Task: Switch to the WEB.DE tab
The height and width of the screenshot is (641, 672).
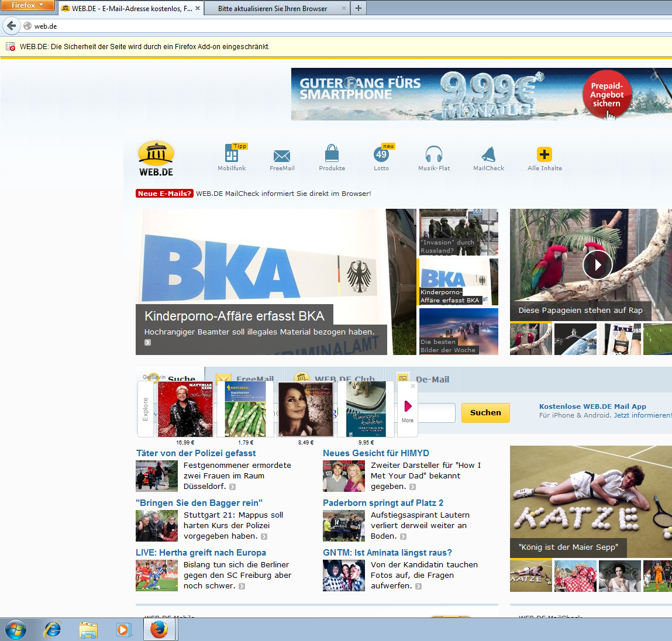Action: [130, 8]
